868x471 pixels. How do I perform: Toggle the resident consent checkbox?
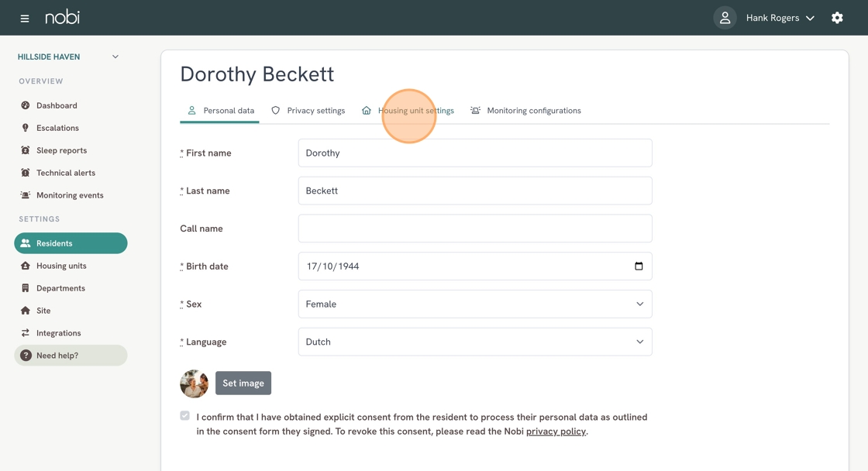point(185,416)
